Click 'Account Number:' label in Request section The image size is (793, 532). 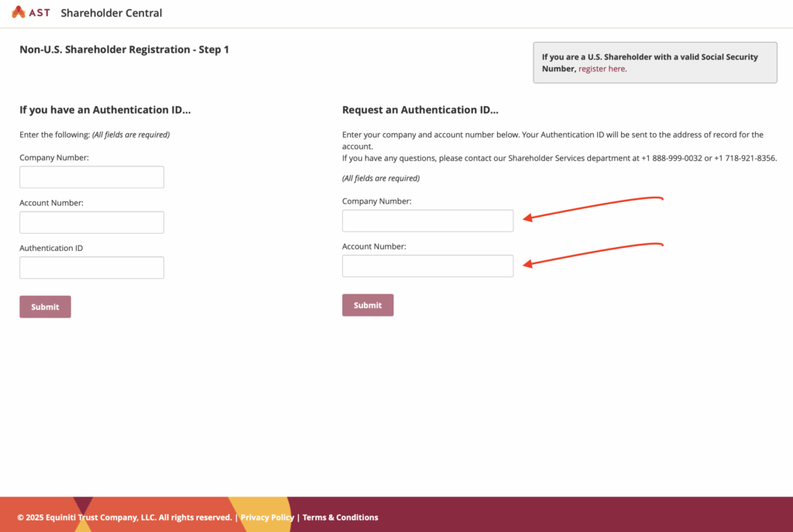tap(374, 247)
